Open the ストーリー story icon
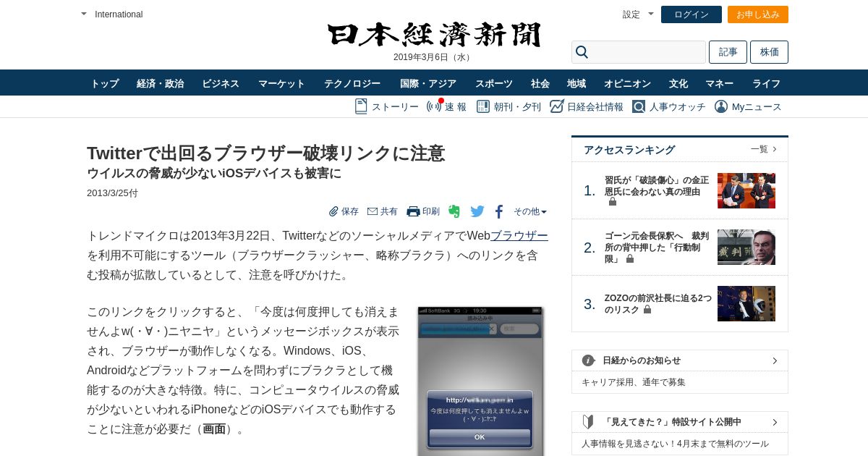The height and width of the screenshot is (456, 868). [361, 106]
